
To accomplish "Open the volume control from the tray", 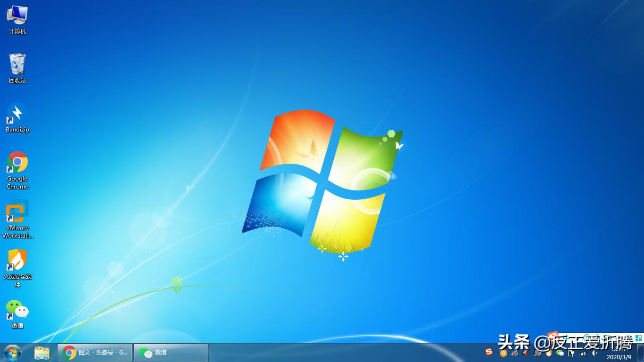I will 594,353.
